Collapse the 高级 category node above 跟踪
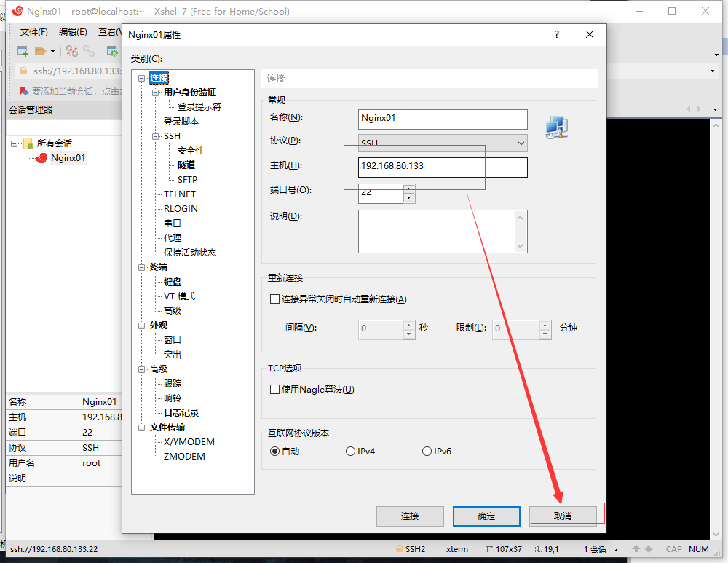This screenshot has width=728, height=563. tap(142, 370)
